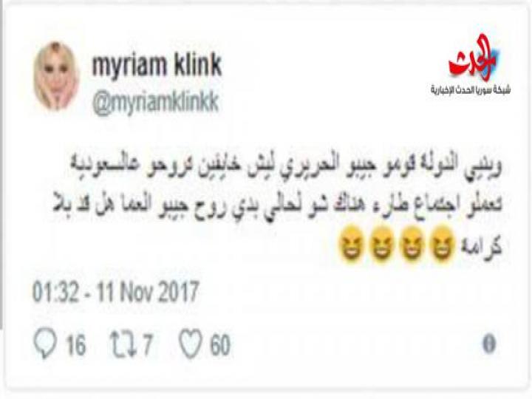Click the year 2017 in timestamp
Image resolution: width=532 pixels, height=399 pixels.
tap(179, 292)
